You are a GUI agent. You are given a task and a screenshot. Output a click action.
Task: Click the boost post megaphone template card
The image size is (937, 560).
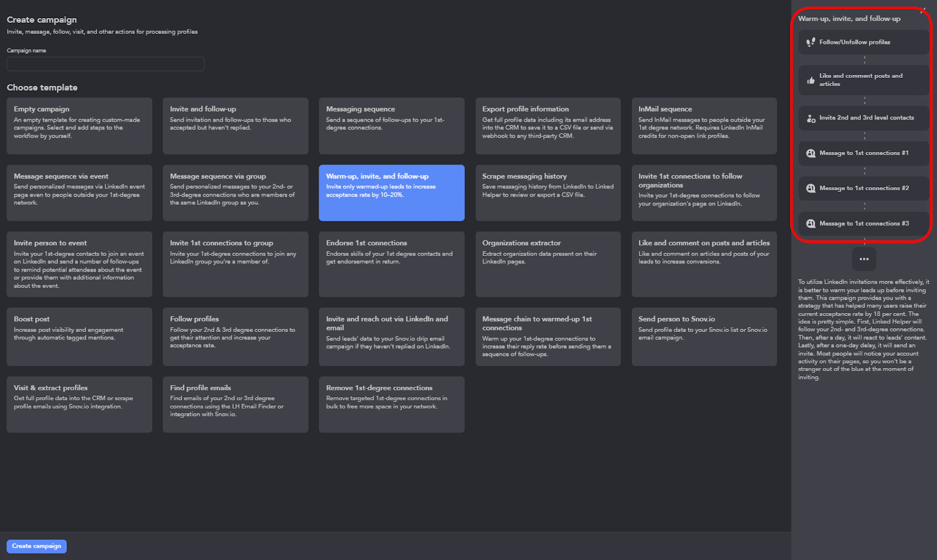79,337
